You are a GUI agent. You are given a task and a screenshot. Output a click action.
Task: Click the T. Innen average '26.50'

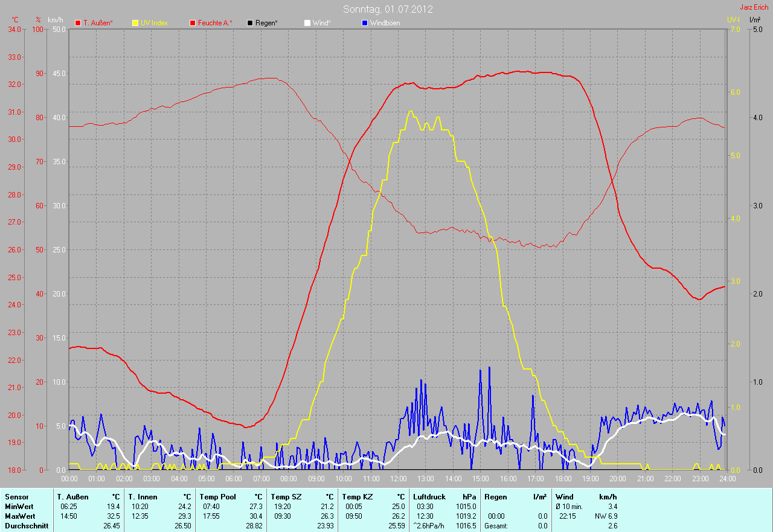pyautogui.click(x=183, y=526)
